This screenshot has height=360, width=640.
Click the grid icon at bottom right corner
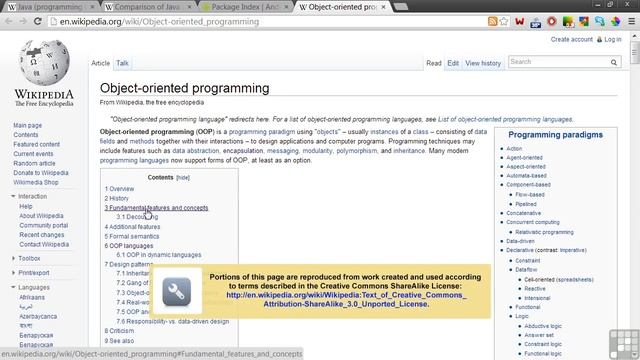click(624, 344)
